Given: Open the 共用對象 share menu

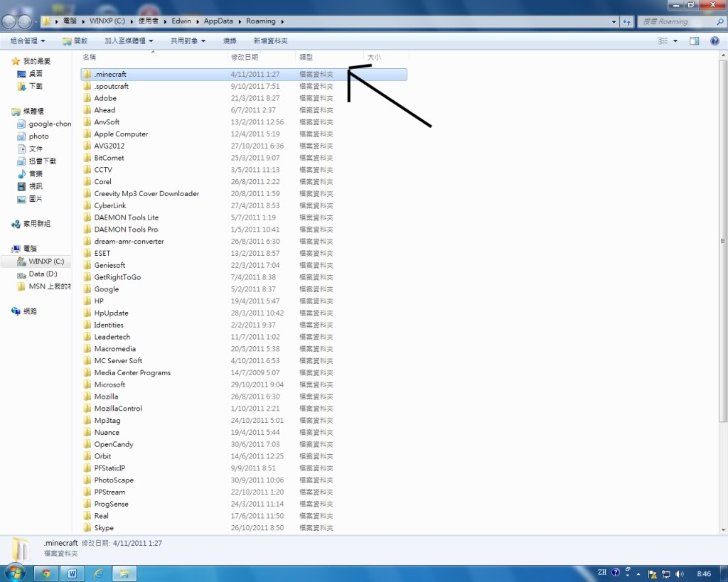Looking at the screenshot, I should tap(188, 41).
